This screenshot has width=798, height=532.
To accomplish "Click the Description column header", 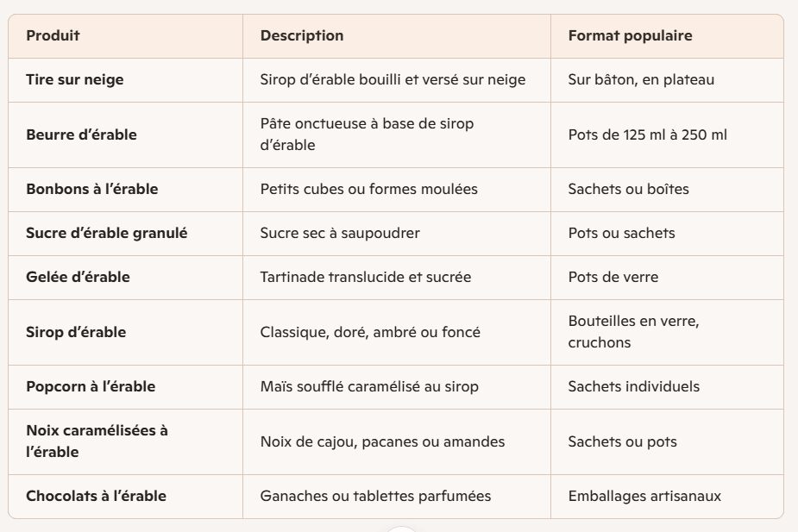I will pos(302,36).
